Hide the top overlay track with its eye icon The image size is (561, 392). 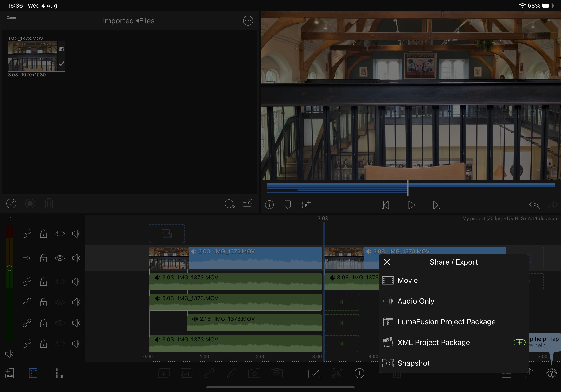pyautogui.click(x=60, y=234)
